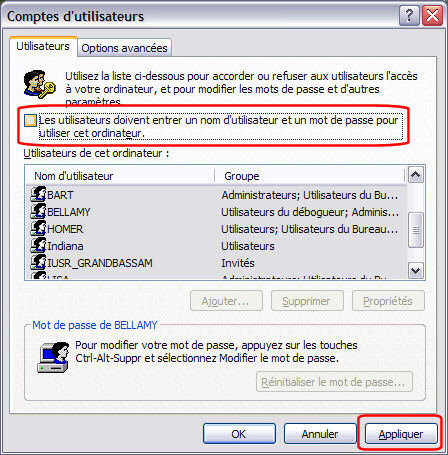Click the list scrollbar up arrow
448x455 pixels.
[x=416, y=175]
